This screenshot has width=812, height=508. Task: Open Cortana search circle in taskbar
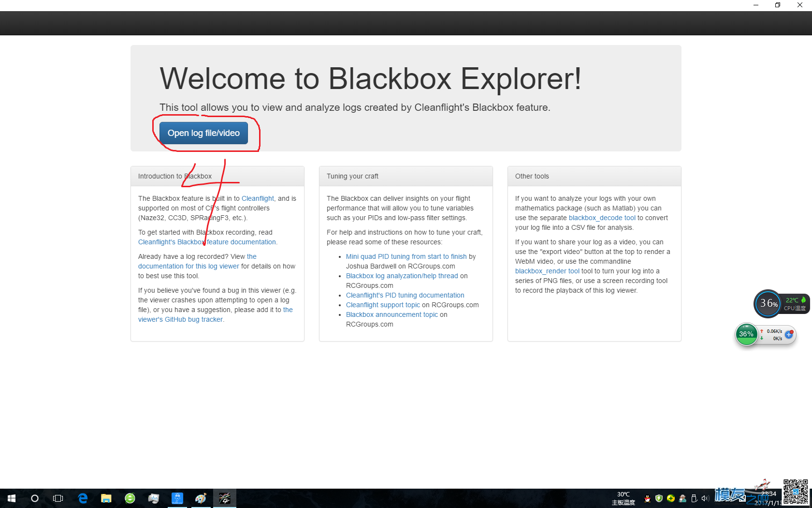click(35, 498)
